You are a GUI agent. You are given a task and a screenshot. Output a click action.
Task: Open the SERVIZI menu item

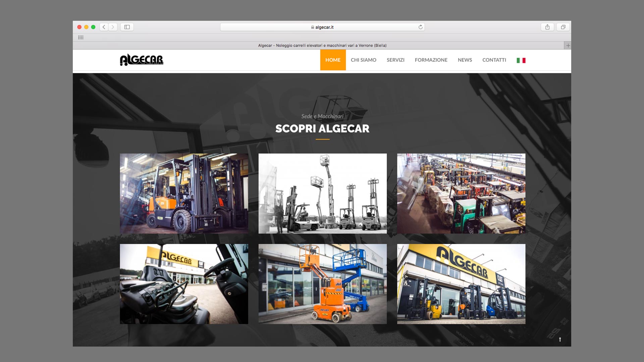click(395, 60)
